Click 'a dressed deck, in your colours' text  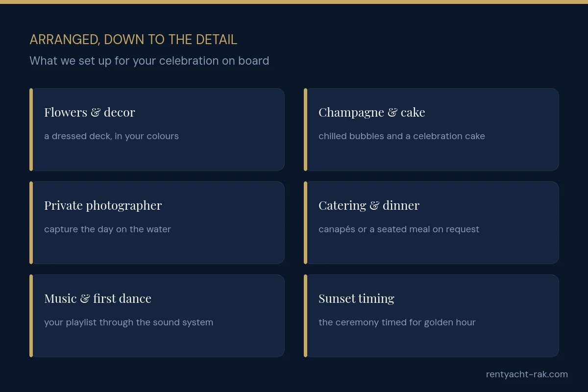[x=111, y=136]
